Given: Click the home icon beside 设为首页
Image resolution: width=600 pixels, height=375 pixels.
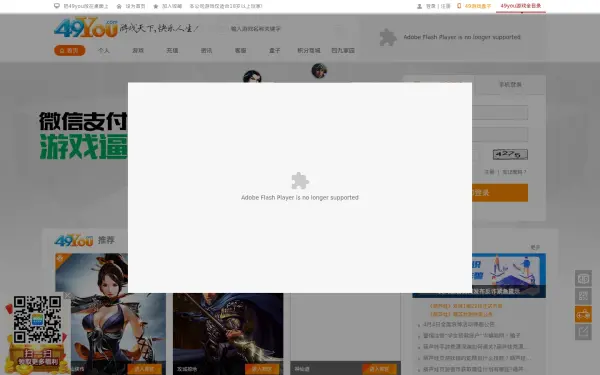Looking at the screenshot, I should pos(119,6).
